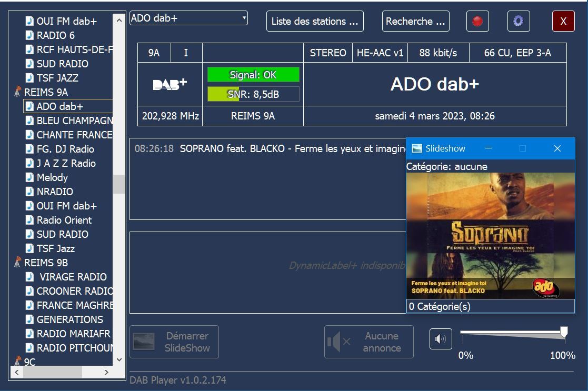Image resolution: width=588 pixels, height=391 pixels.
Task: Mute audio with the speaker button
Action: [x=441, y=339]
